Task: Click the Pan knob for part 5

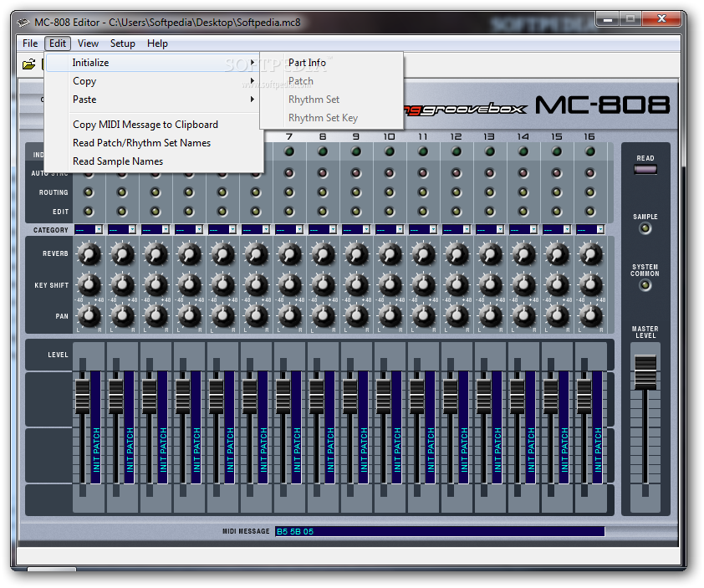Action: click(x=222, y=316)
